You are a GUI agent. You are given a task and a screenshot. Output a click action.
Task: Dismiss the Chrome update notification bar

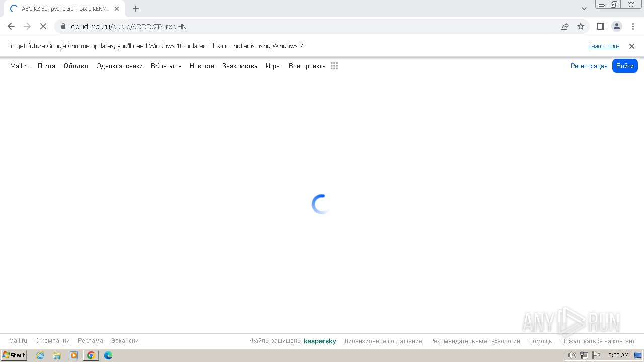(632, 46)
